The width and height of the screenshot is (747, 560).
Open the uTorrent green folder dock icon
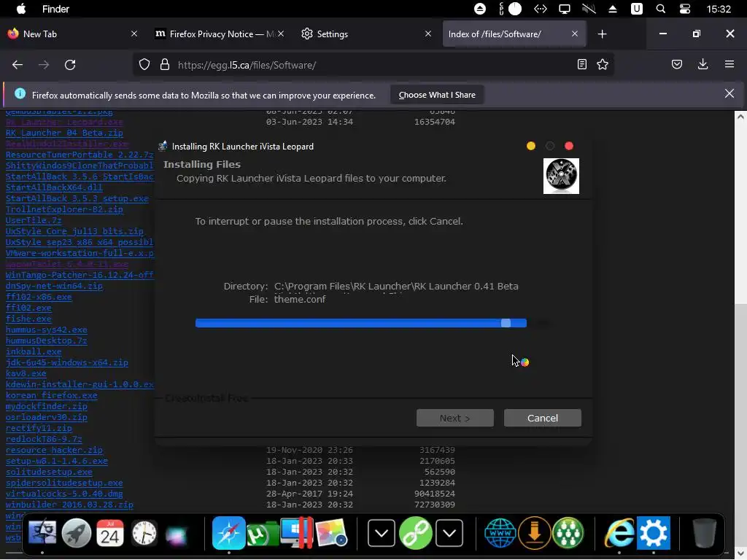pyautogui.click(x=263, y=533)
